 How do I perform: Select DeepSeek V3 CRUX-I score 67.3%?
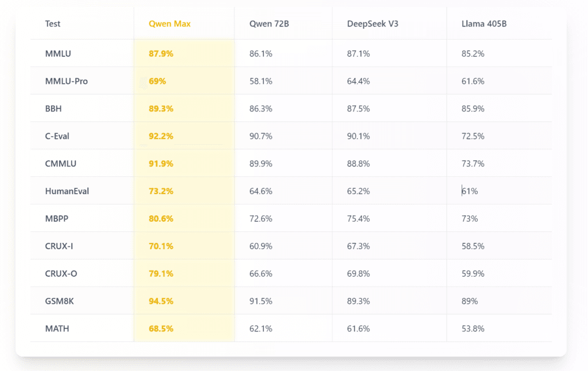(x=358, y=246)
